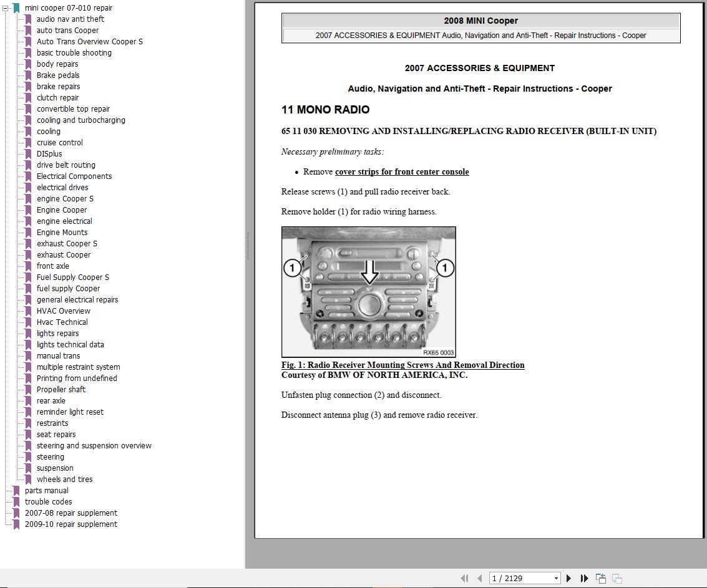
Task: Click the Fig. 1 Radio Receiver link
Action: tap(402, 365)
